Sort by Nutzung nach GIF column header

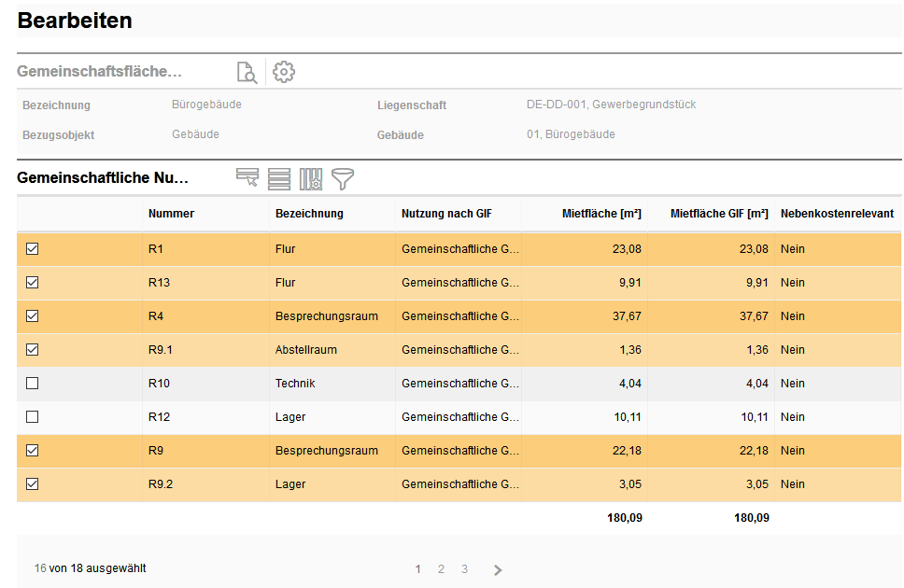coord(446,214)
